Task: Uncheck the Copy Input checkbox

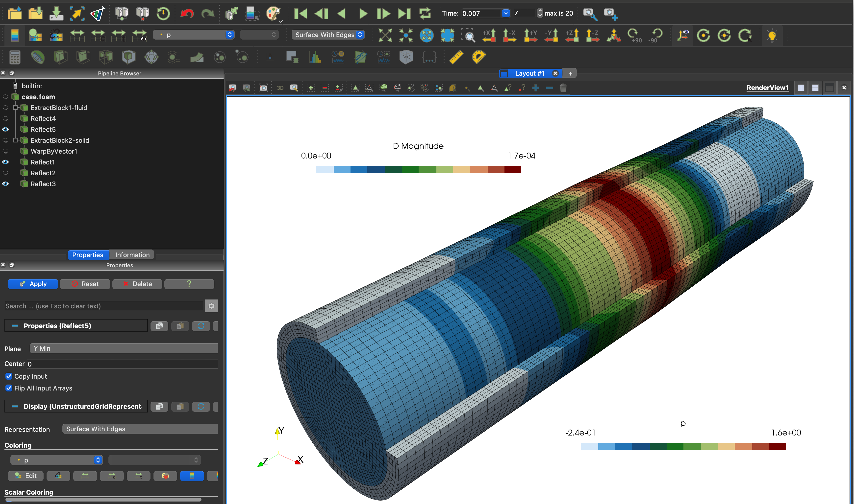Action: click(9, 376)
